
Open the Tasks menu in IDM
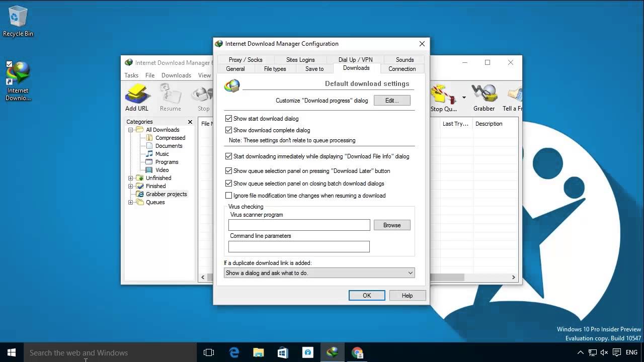pyautogui.click(x=131, y=75)
